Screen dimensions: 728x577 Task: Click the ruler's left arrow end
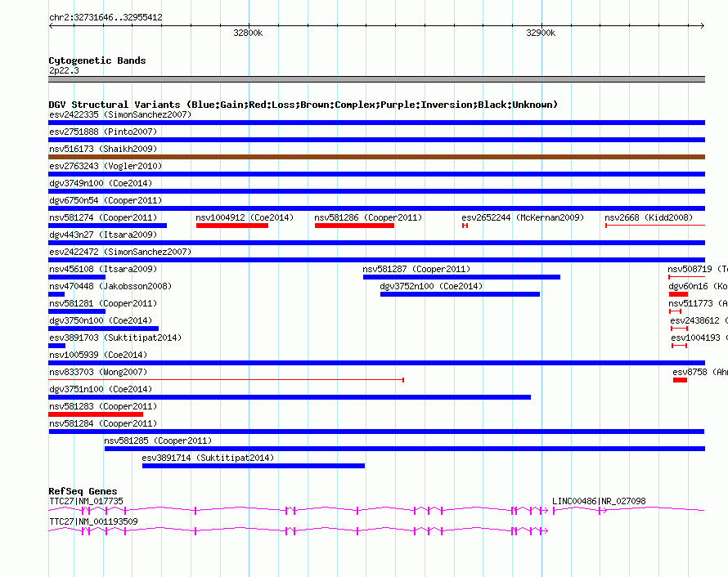pyautogui.click(x=51, y=26)
